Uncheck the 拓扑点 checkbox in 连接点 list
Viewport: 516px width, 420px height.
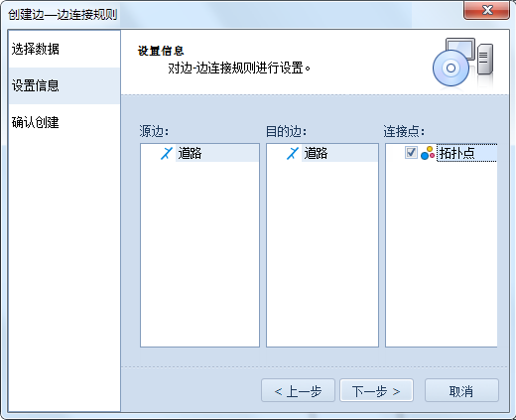(411, 153)
